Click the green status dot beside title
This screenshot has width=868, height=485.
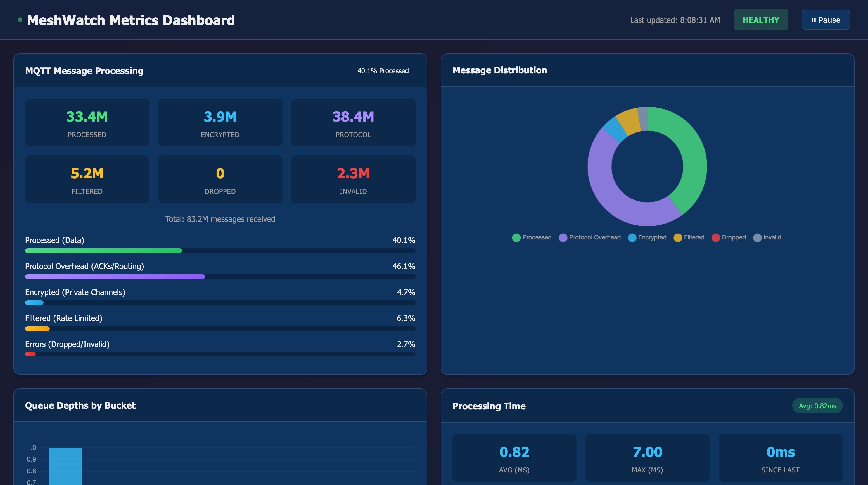pyautogui.click(x=20, y=20)
